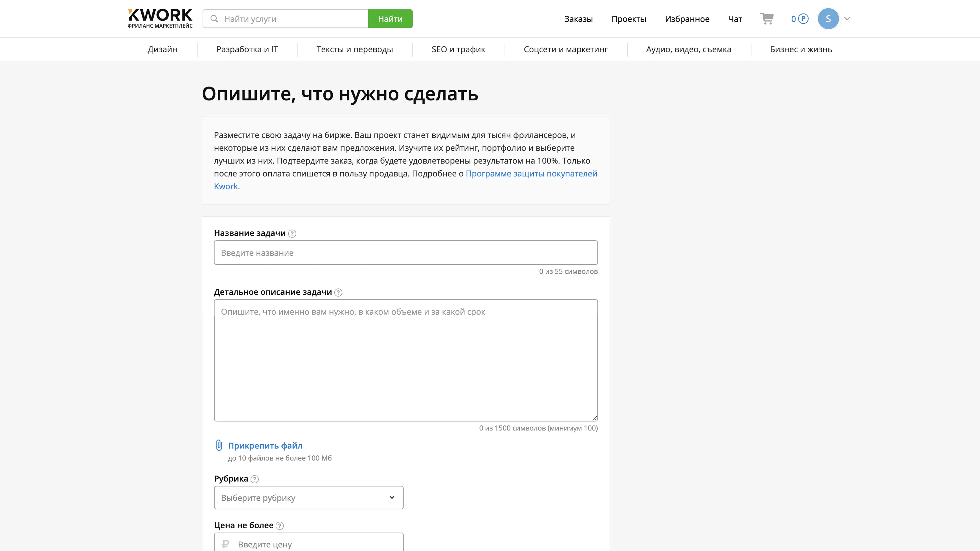Click the Kwork logo
This screenshot has width=980, height=551.
pyautogui.click(x=160, y=18)
